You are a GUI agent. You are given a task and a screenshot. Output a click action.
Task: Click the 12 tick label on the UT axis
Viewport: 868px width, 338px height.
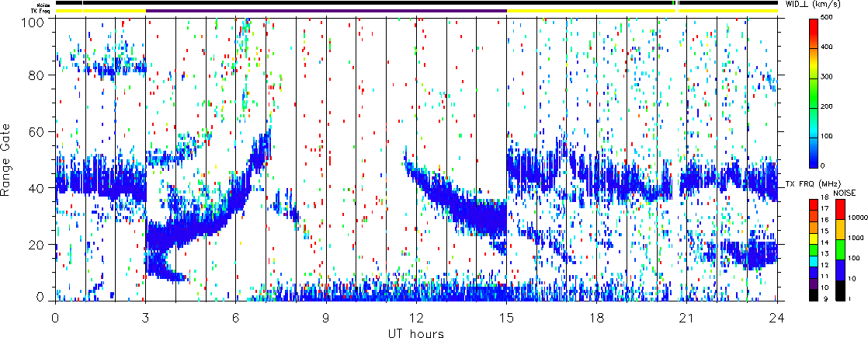coord(416,317)
